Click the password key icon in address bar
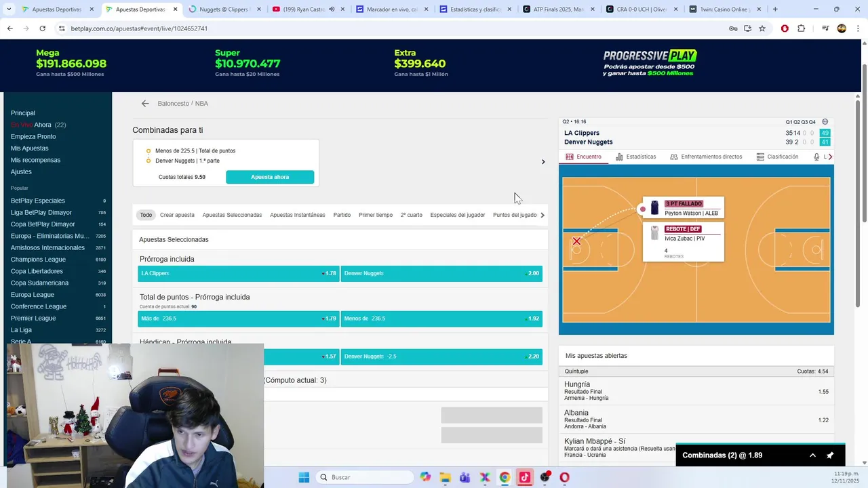The height and width of the screenshot is (488, 868). (x=733, y=28)
